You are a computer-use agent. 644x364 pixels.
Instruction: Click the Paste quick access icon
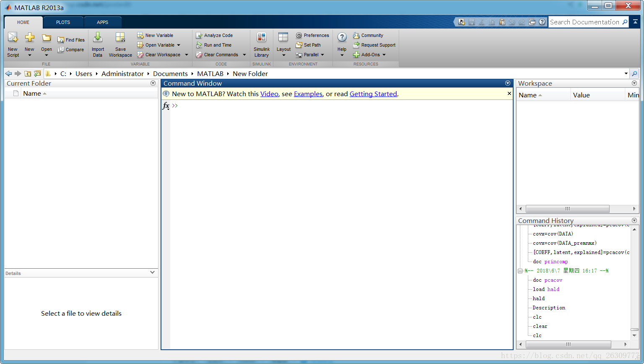(x=502, y=22)
